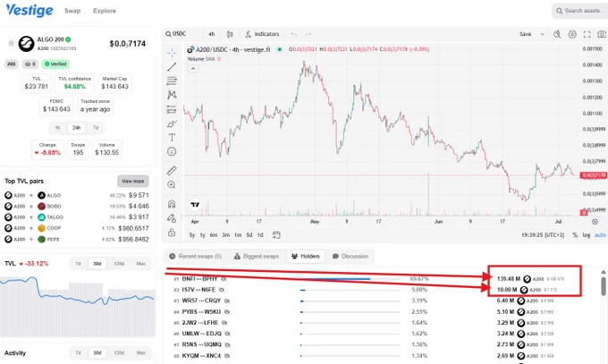Open the A200 + ALGO pair
Viewport: 608px width, 364px height.
(77, 195)
